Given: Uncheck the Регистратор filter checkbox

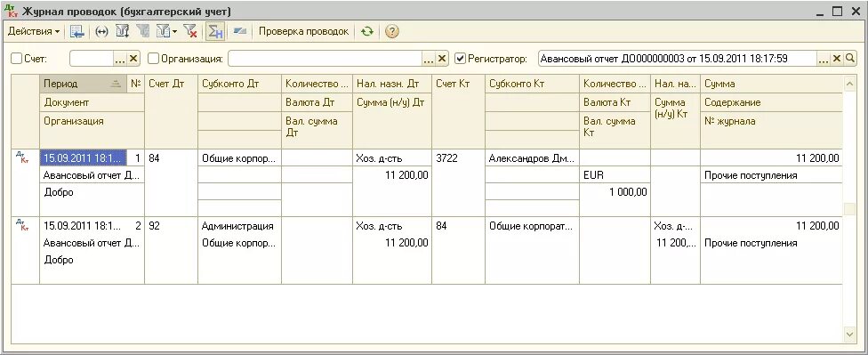Looking at the screenshot, I should coord(460,58).
